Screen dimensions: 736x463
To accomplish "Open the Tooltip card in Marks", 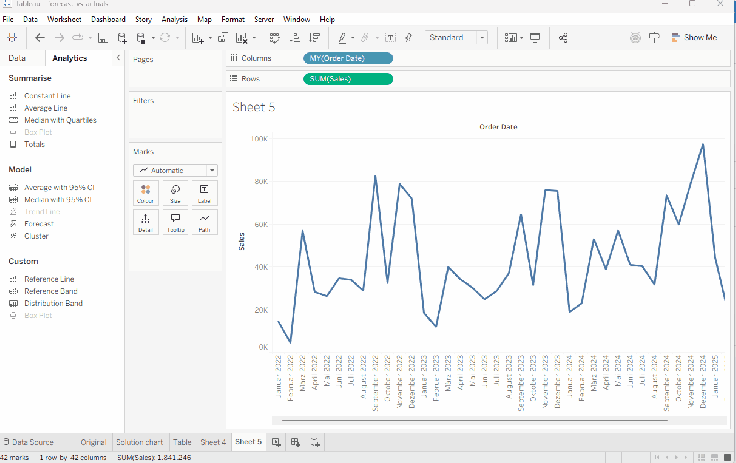I will pos(175,221).
